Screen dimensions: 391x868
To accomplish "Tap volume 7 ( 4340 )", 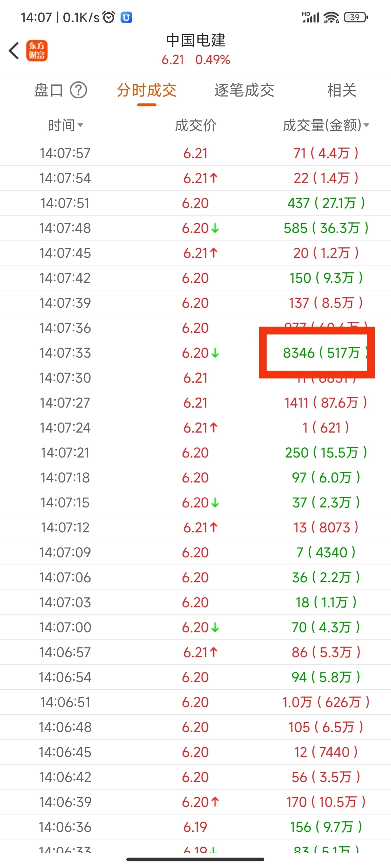I will (326, 553).
